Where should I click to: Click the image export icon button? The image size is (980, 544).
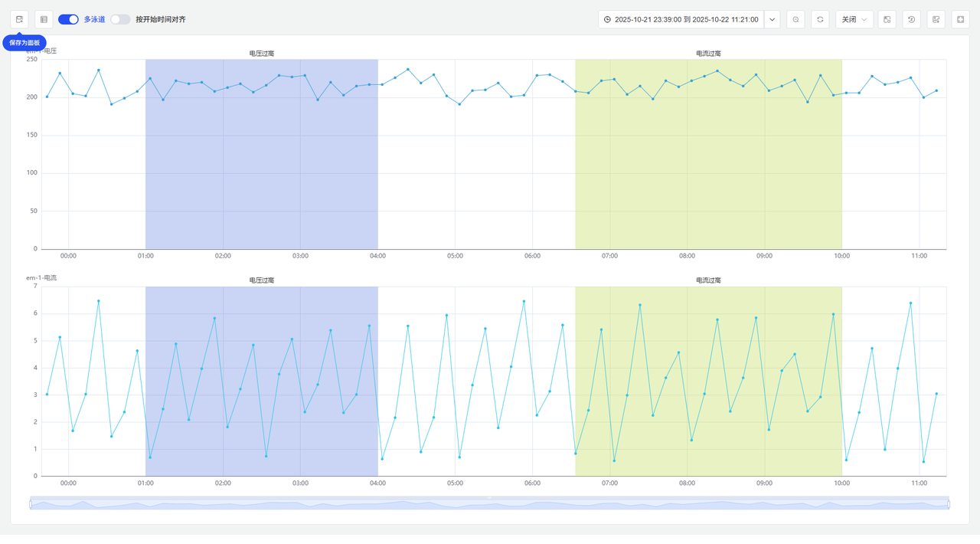pyautogui.click(x=936, y=19)
